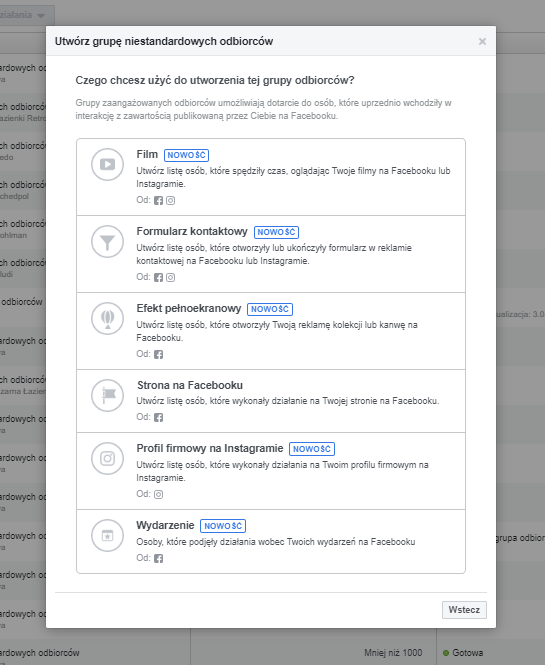Select the Formularz kontaktowy option title

192,232
